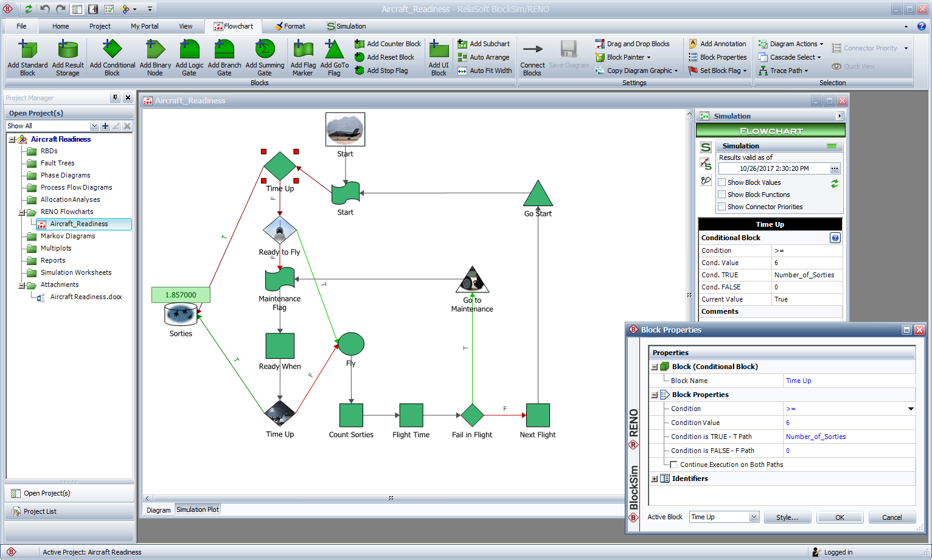Select Add Result Storage tool
This screenshot has height=560, width=932.
68,50
